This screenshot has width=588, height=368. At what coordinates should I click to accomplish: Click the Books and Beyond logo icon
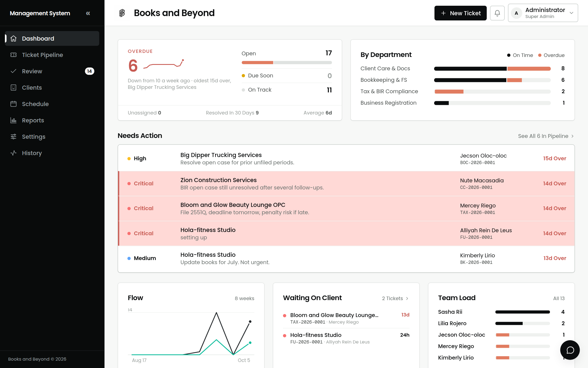tap(122, 13)
